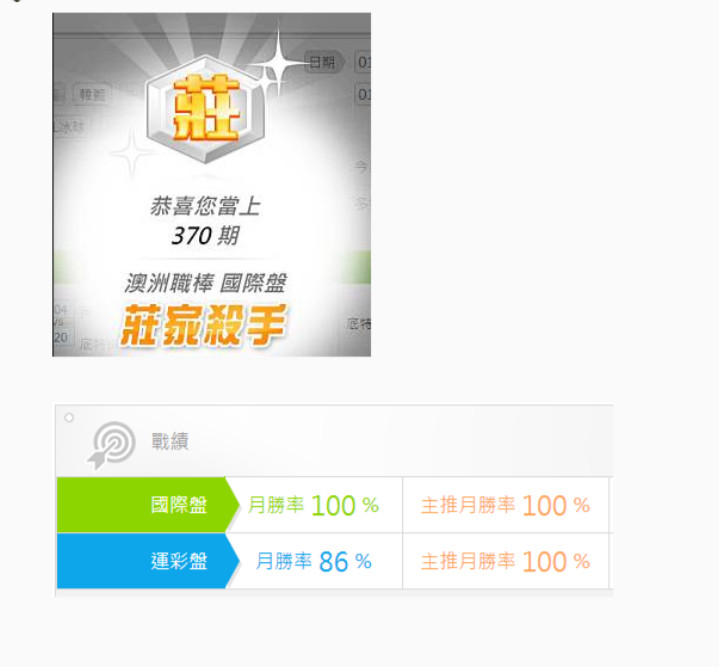Click the large sparkle star on badge

pyautogui.click(x=278, y=63)
